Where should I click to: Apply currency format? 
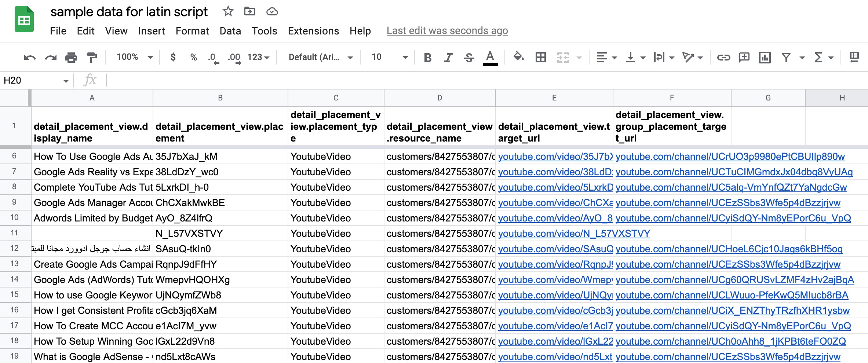click(x=172, y=57)
